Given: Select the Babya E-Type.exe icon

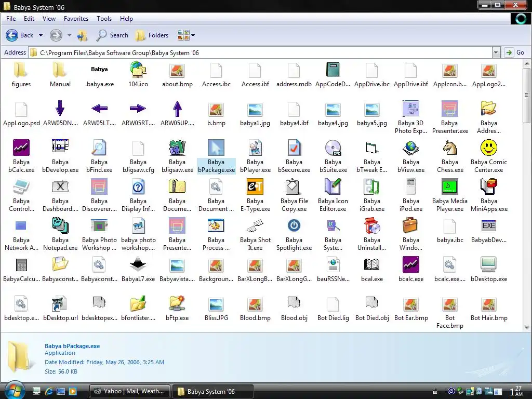Looking at the screenshot, I should pyautogui.click(x=255, y=187).
